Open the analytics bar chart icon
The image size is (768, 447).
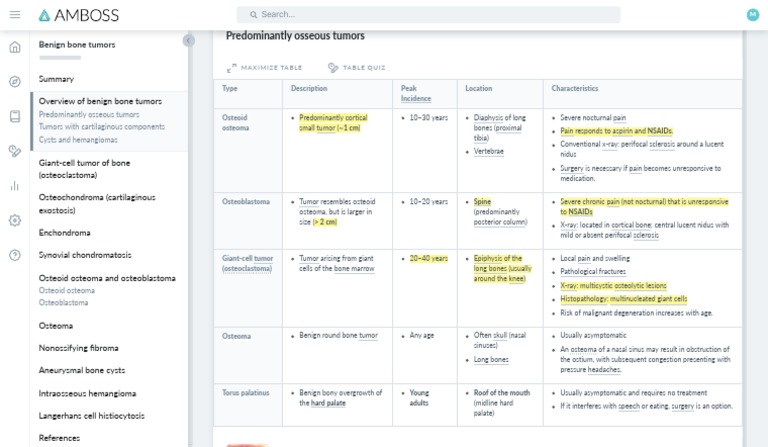pos(15,185)
